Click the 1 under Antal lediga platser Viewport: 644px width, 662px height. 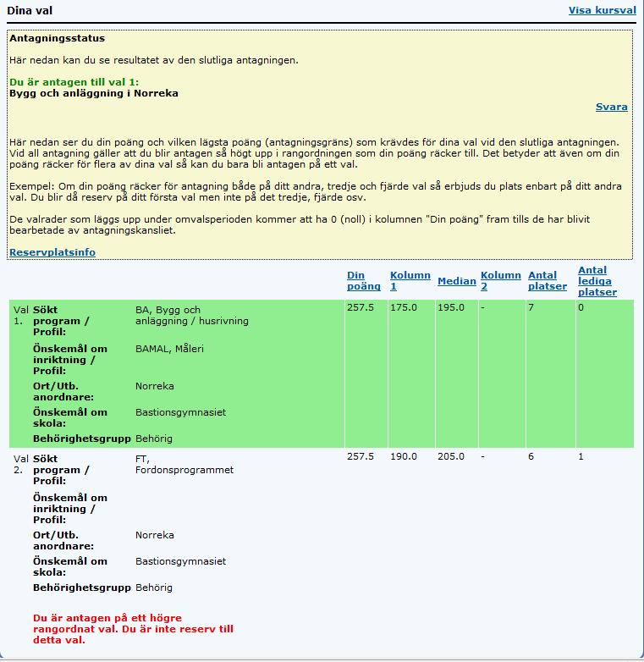click(581, 456)
